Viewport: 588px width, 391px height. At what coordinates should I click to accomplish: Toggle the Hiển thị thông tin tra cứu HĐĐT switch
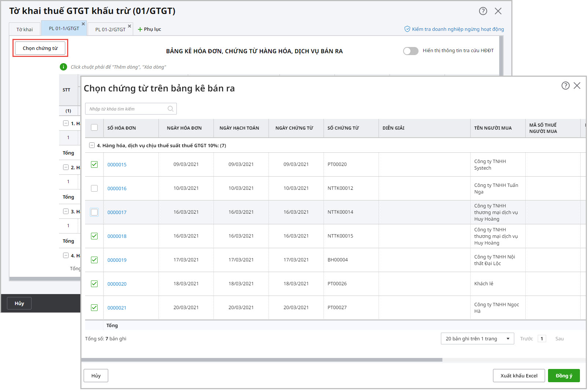click(x=410, y=51)
